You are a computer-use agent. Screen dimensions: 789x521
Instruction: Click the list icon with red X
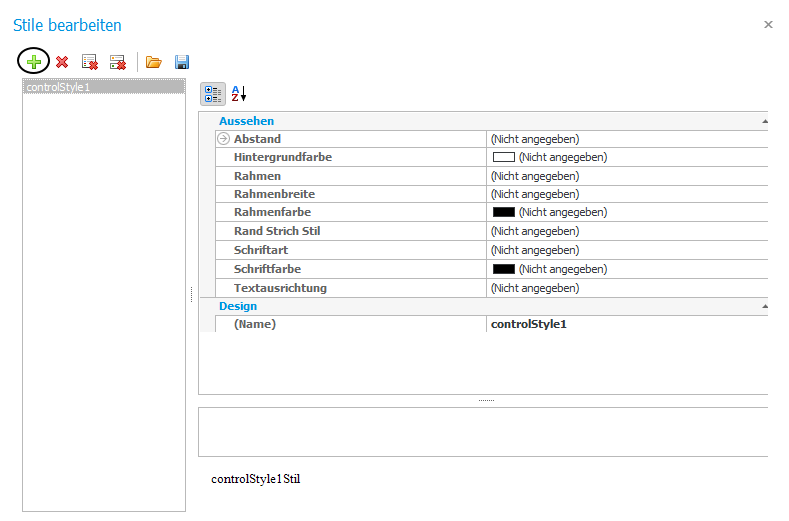(x=90, y=62)
